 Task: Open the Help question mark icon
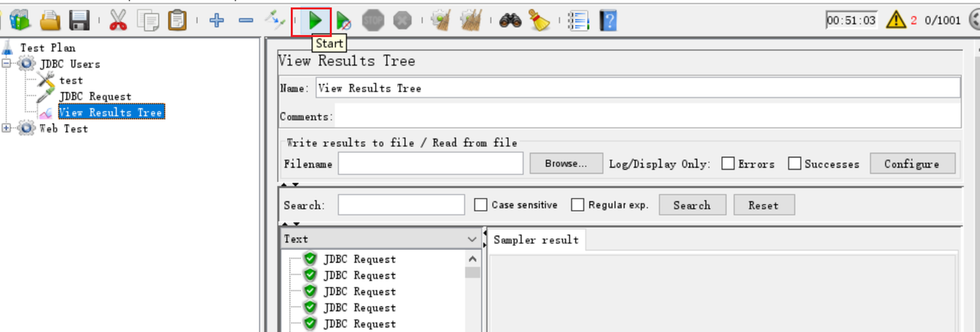point(608,21)
